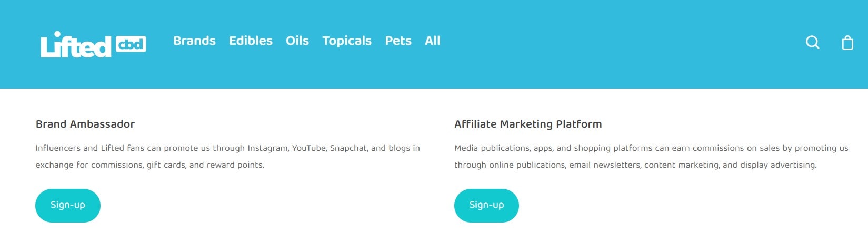868x251 pixels.
Task: Click the Brand Ambassador description paragraph
Action: 227,157
